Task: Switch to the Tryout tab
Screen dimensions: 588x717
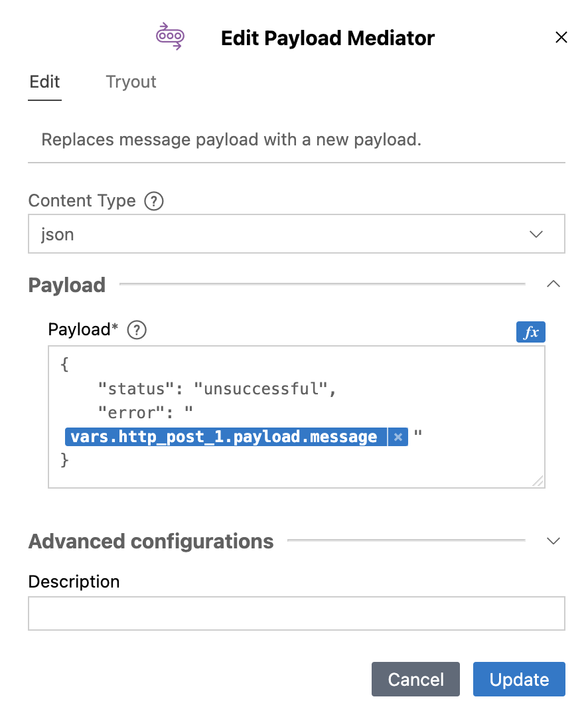Action: [x=131, y=82]
